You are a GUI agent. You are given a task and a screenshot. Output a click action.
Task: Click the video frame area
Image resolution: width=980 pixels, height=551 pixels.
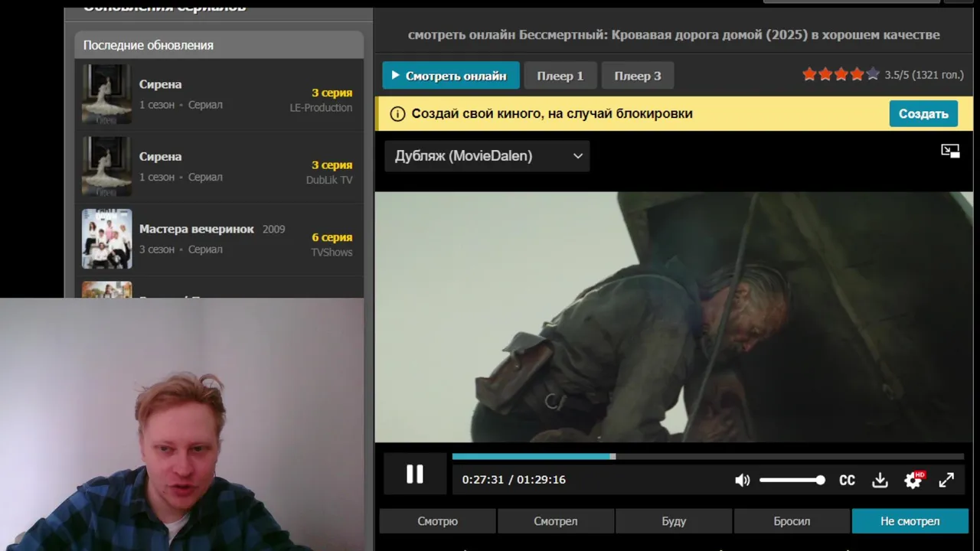point(674,316)
